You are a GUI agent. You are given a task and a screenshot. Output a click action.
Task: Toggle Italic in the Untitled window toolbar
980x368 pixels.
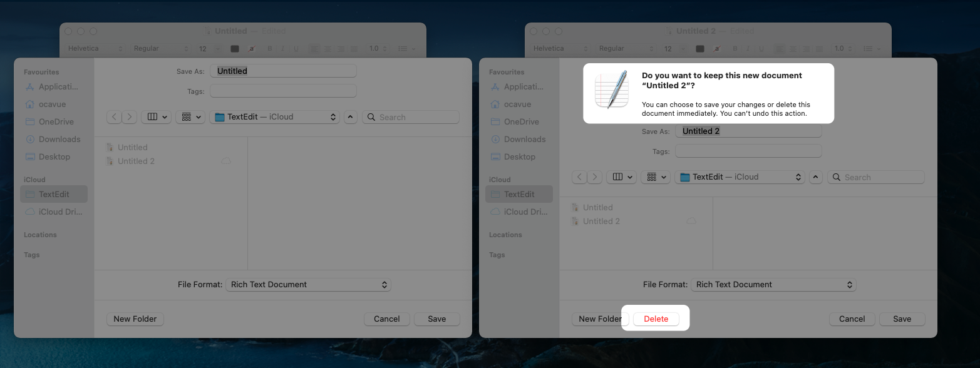coord(282,48)
